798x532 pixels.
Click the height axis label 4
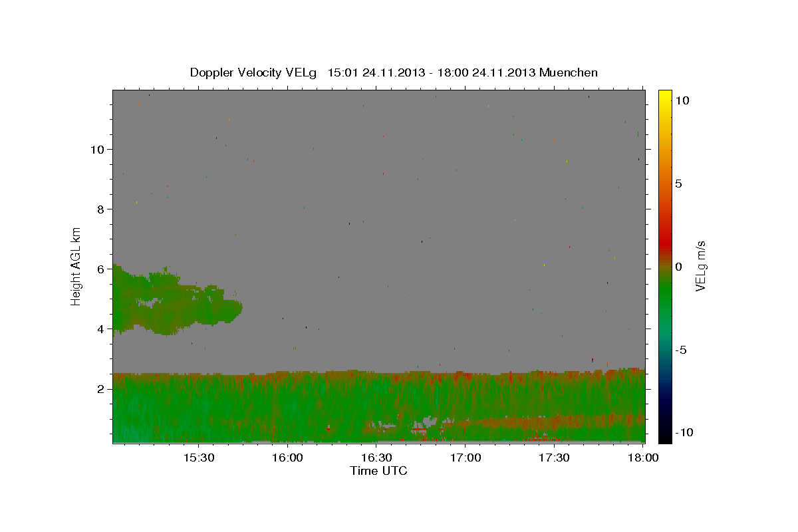(x=100, y=329)
